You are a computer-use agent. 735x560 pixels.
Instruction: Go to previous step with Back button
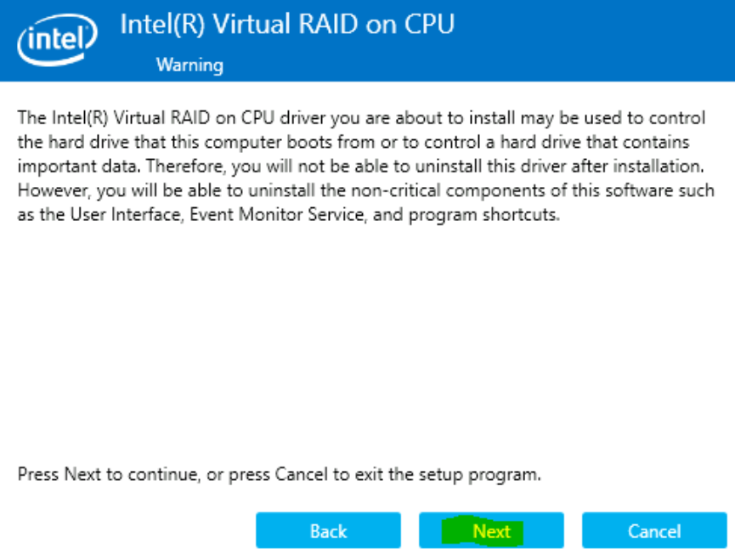pos(328,531)
